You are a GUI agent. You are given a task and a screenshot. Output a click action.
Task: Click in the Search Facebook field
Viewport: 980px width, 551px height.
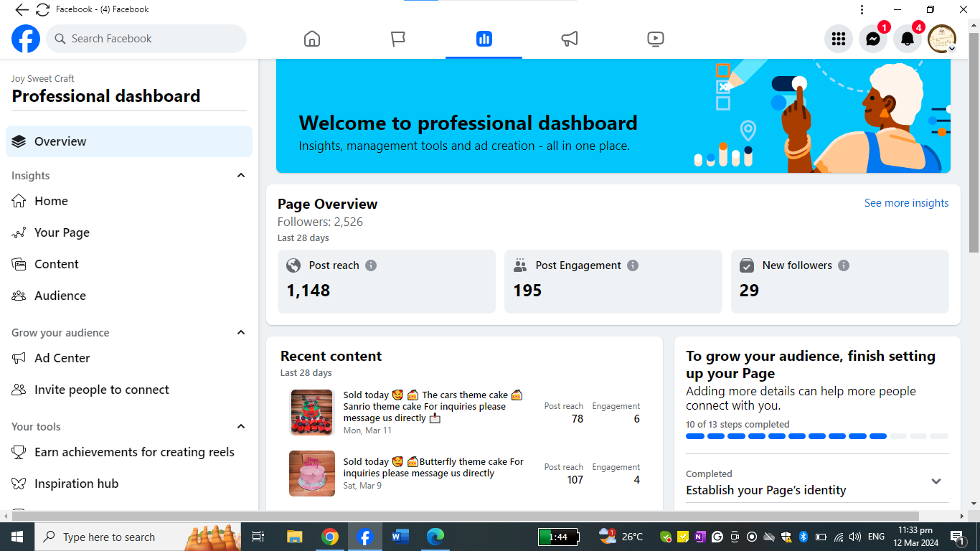coord(146,39)
